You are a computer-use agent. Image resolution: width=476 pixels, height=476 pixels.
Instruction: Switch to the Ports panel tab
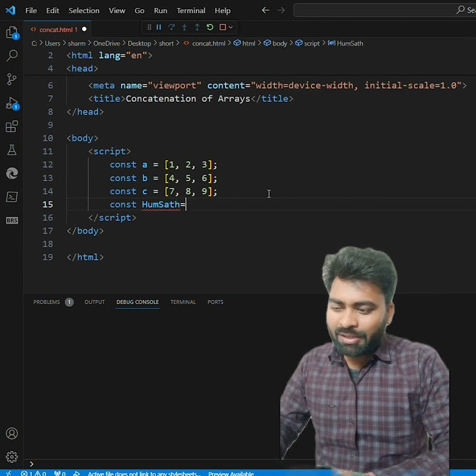[x=216, y=302]
